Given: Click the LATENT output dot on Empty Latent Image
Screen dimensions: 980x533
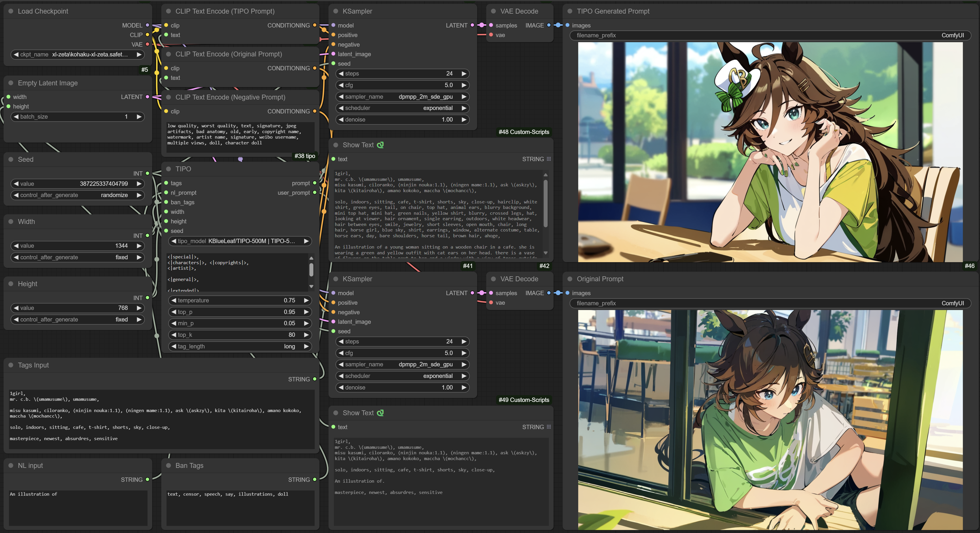Looking at the screenshot, I should [x=148, y=97].
